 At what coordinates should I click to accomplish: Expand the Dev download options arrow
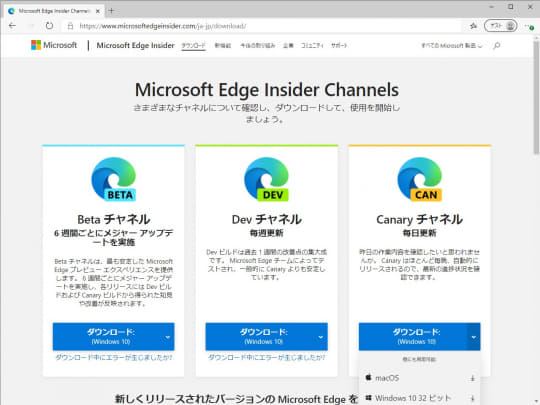[321, 337]
